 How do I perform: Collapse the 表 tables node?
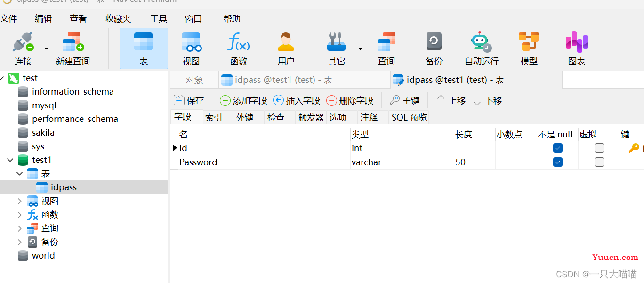tap(20, 174)
